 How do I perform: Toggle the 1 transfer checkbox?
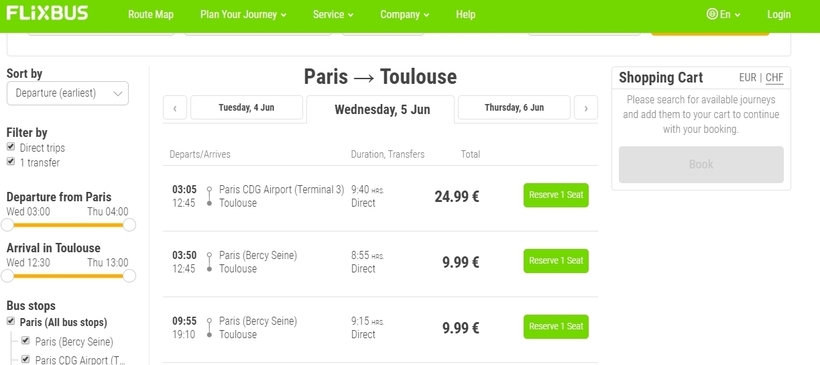[x=10, y=162]
